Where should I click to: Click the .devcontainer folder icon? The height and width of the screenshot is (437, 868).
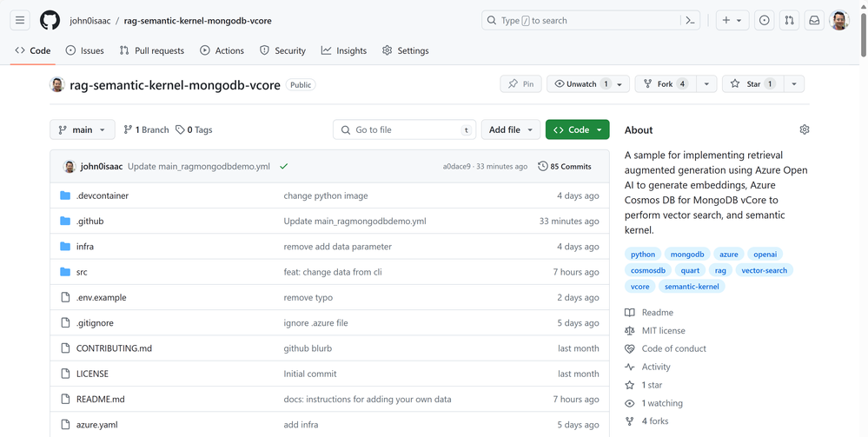click(x=65, y=195)
